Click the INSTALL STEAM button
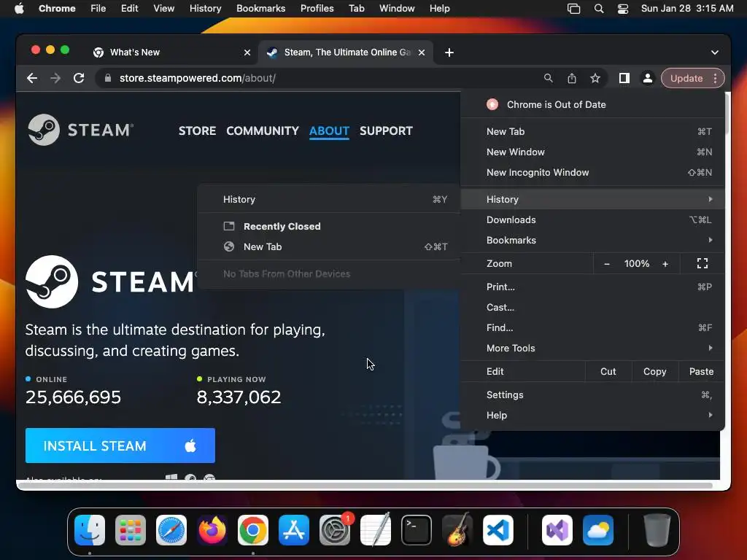This screenshot has height=560, width=747. click(x=120, y=446)
